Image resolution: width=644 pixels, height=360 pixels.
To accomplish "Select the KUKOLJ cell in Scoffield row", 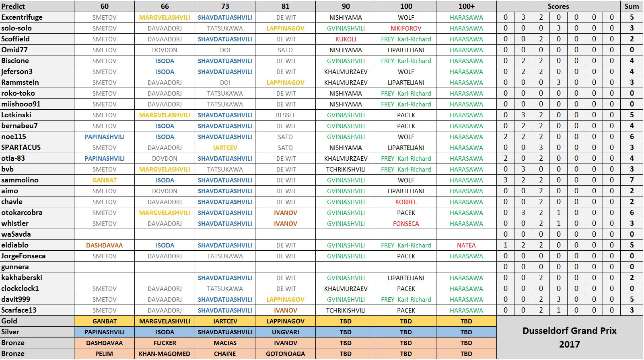I will (x=346, y=39).
